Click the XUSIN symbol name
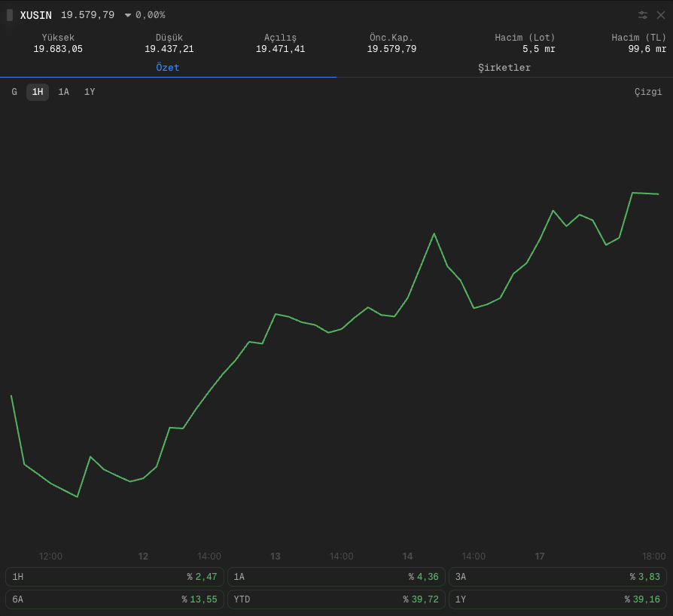Image resolution: width=673 pixels, height=616 pixels. [35, 16]
